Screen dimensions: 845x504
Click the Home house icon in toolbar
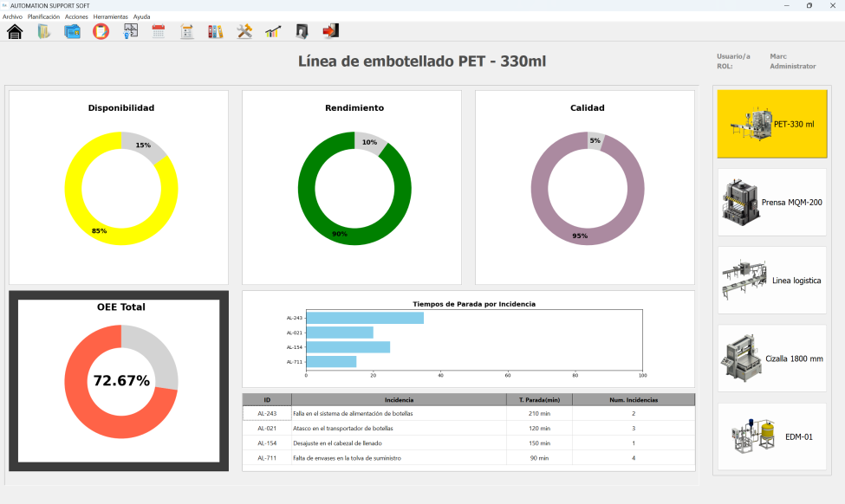tap(15, 32)
